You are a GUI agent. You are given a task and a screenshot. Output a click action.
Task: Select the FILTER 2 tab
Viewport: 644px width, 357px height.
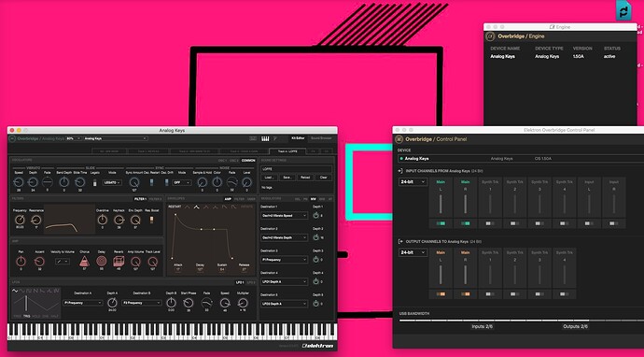pos(155,199)
